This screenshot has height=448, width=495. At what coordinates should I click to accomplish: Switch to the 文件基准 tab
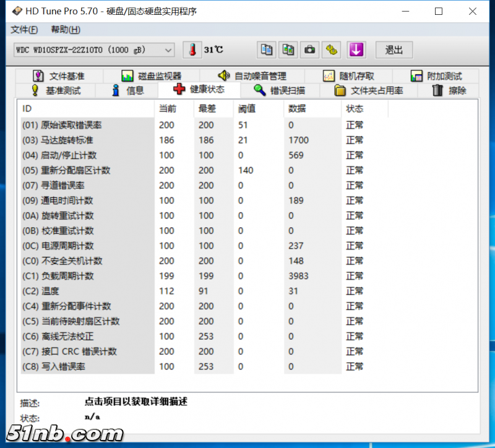pyautogui.click(x=59, y=76)
